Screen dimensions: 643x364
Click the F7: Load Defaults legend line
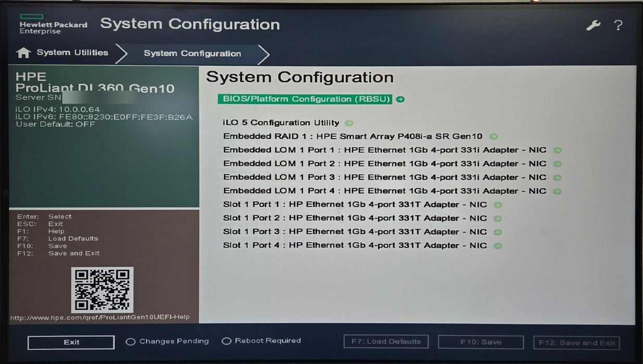tap(57, 239)
